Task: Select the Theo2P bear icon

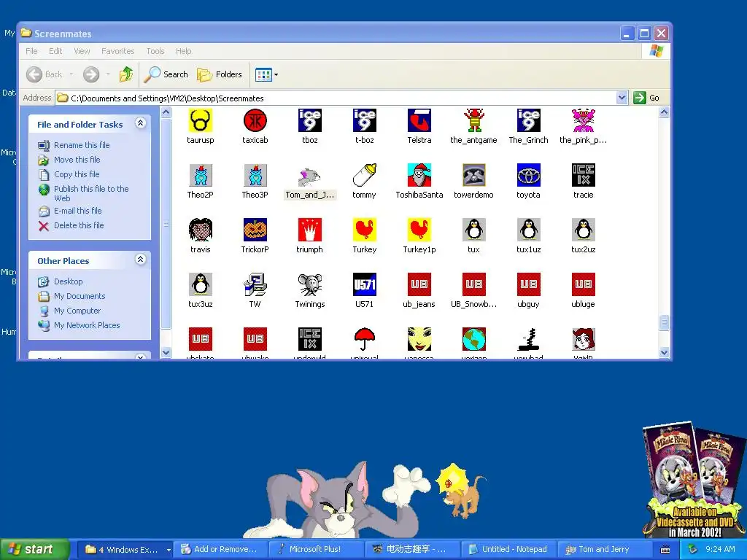Action: (x=200, y=175)
